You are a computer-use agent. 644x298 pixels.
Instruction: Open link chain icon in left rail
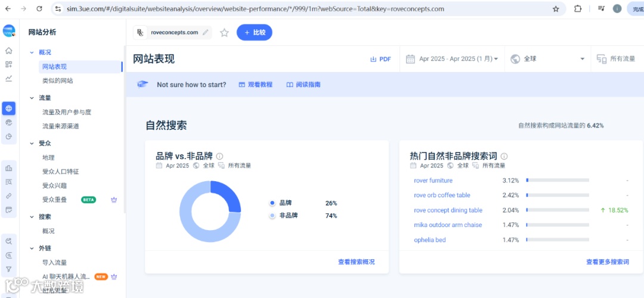tap(8, 196)
